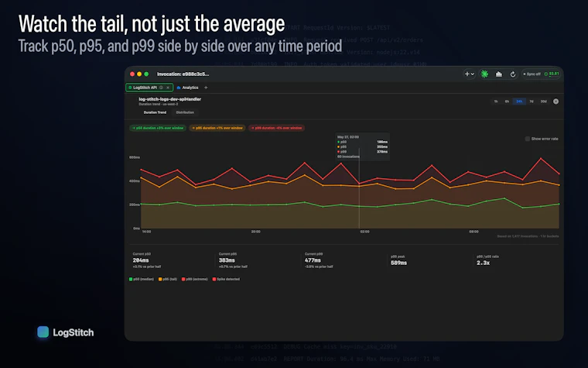Click the refresh icon in the toolbar
This screenshot has height=368, width=588.
[x=513, y=74]
